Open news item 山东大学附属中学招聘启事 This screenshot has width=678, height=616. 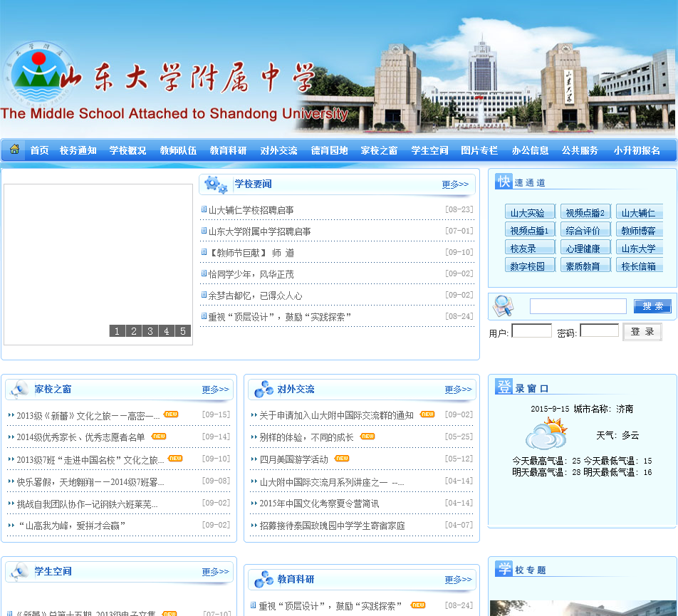[x=259, y=231]
